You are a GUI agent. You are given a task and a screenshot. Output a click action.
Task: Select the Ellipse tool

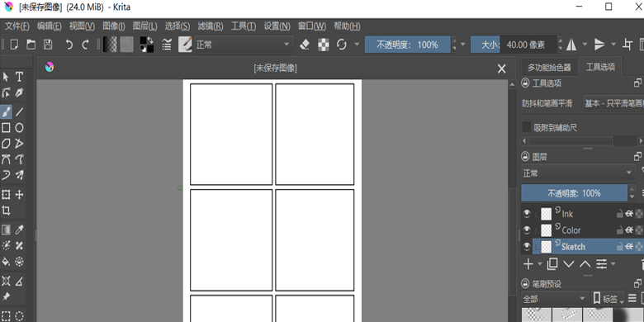(x=19, y=128)
